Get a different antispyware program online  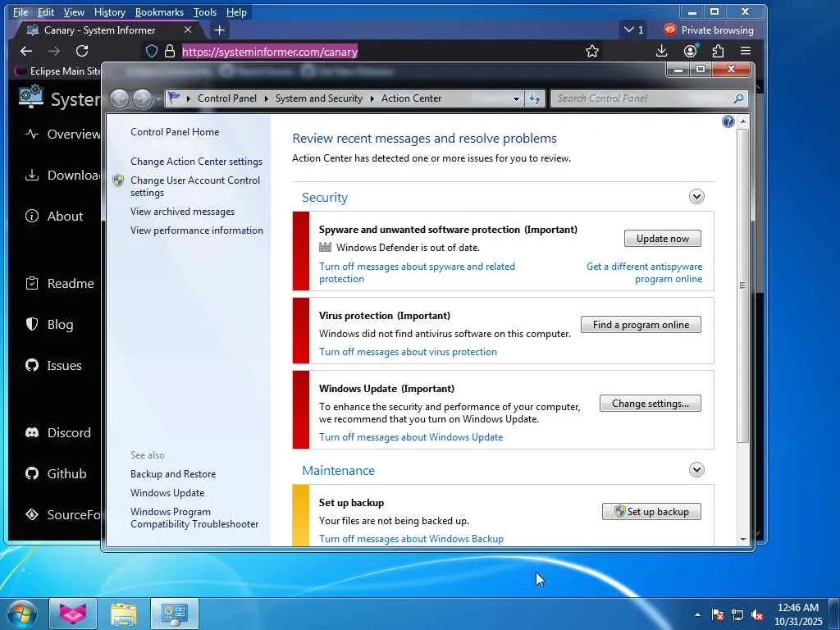pos(644,272)
